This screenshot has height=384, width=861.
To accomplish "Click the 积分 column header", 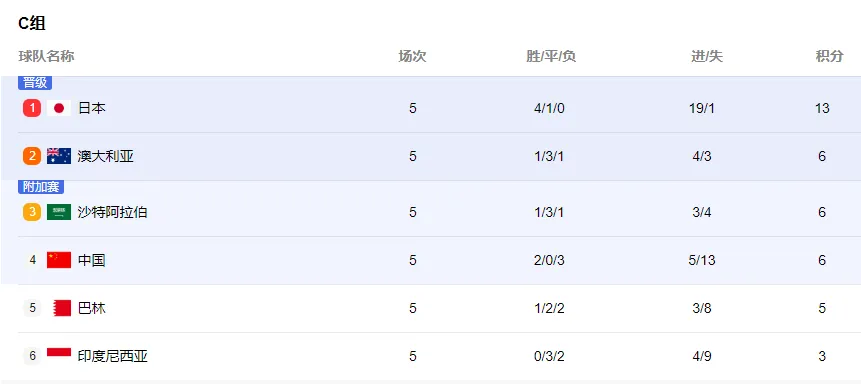I will click(829, 56).
